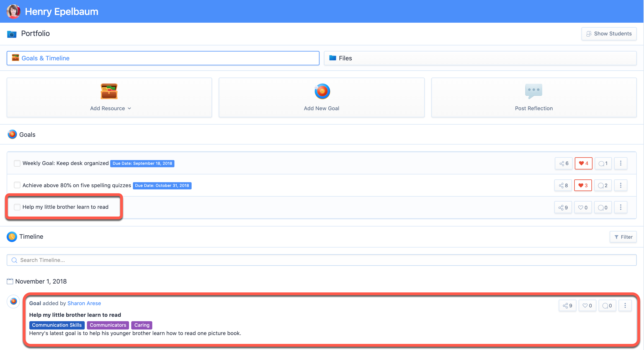644x350 pixels.
Task: Click the Due Date: September 18, 2018 badge
Action: (142, 163)
